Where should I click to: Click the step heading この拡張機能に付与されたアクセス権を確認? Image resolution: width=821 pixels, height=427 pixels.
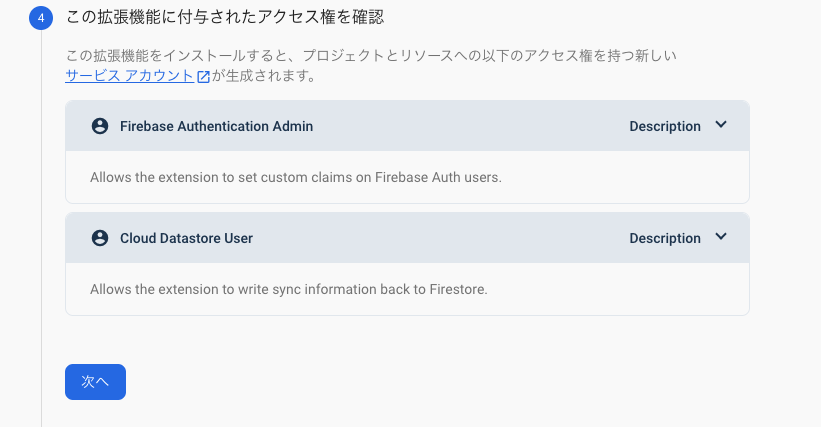point(225,17)
